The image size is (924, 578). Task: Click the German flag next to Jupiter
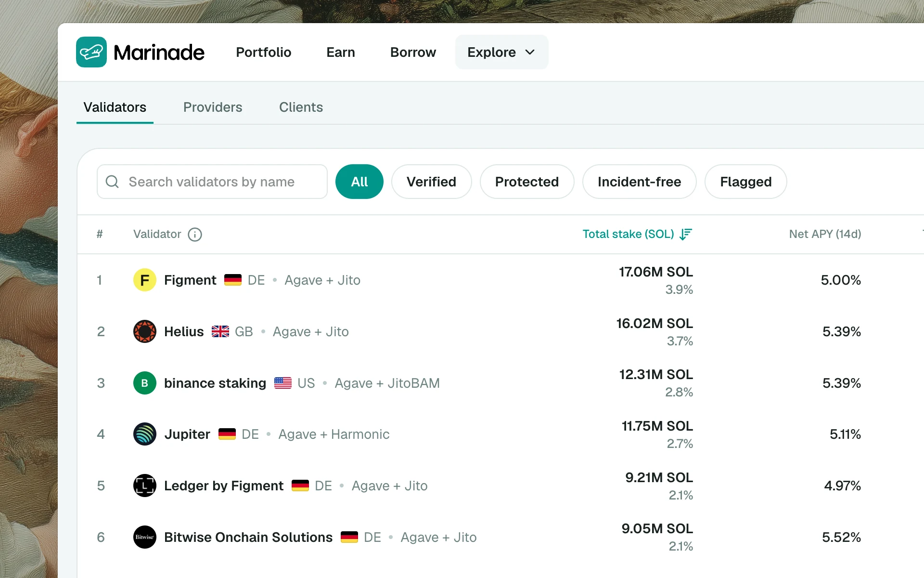pos(227,434)
